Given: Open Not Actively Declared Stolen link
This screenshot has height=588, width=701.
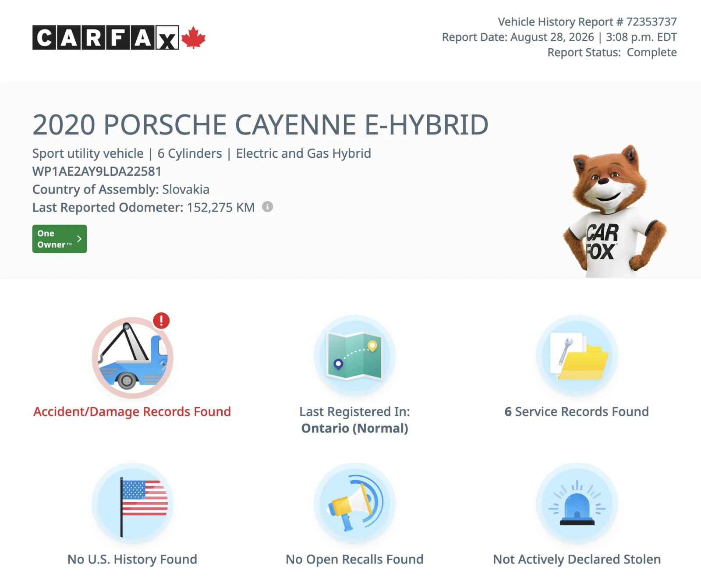Looking at the screenshot, I should click(x=577, y=560).
